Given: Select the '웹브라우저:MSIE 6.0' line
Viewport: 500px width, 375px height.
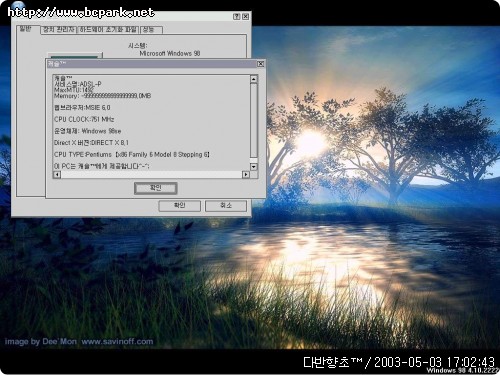Looking at the screenshot, I should tap(82, 107).
